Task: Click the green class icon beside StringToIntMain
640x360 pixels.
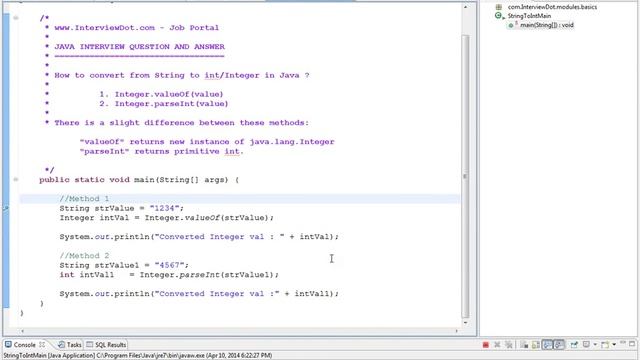Action: (499, 16)
